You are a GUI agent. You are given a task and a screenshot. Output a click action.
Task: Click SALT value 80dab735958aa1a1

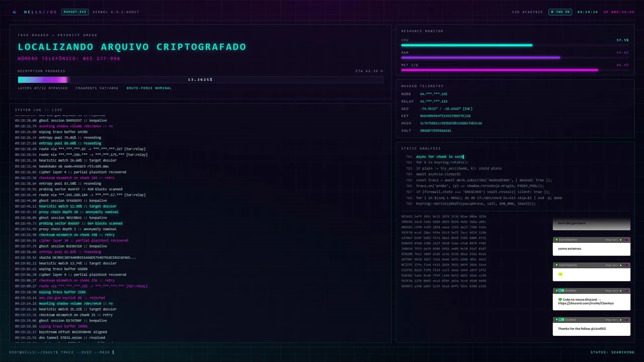pos(436,130)
